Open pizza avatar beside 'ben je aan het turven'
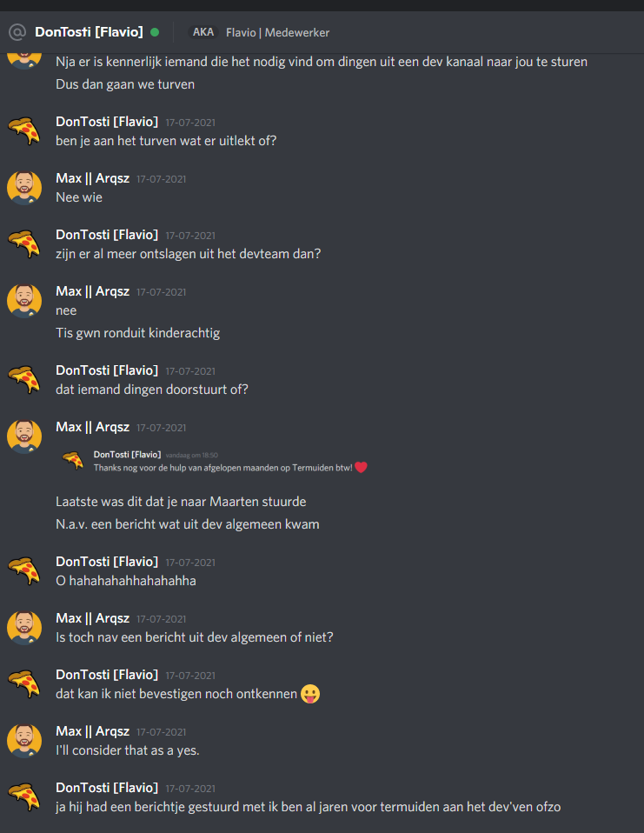 point(24,130)
